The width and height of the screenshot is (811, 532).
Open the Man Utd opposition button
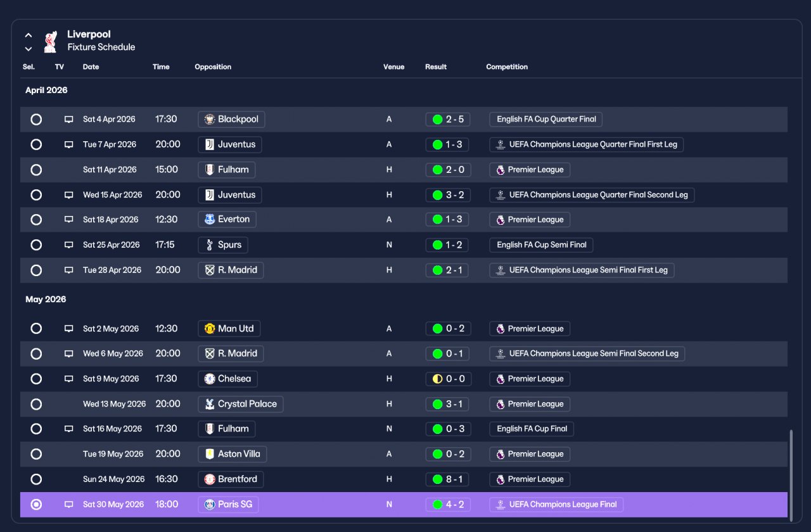(x=229, y=329)
